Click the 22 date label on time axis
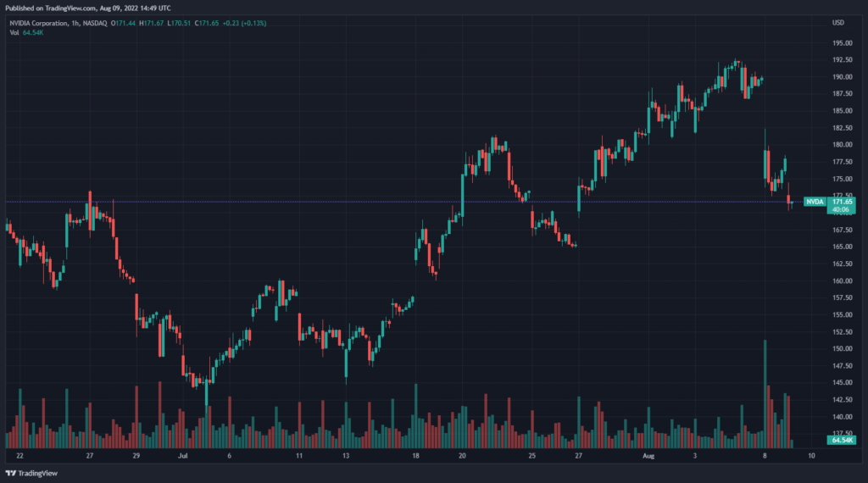 pyautogui.click(x=19, y=455)
